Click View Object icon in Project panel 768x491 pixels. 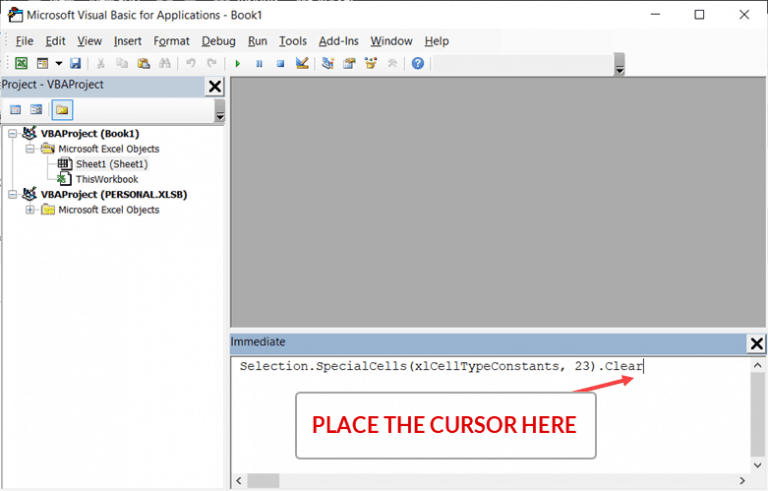[x=36, y=110]
